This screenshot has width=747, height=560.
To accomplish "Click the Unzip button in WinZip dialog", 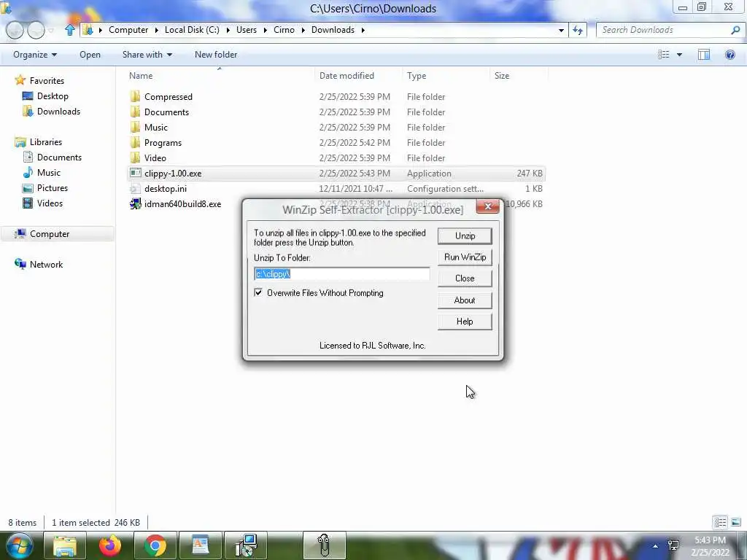I will tap(465, 236).
